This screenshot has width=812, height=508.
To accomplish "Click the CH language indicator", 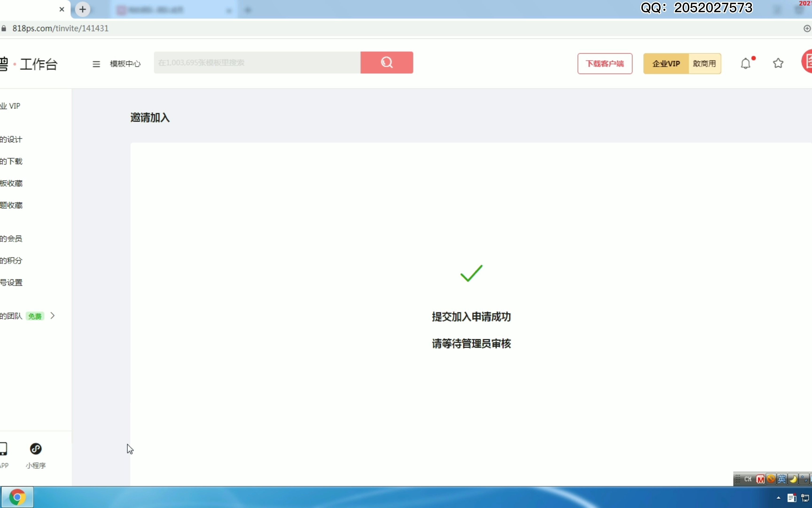I will 748,479.
